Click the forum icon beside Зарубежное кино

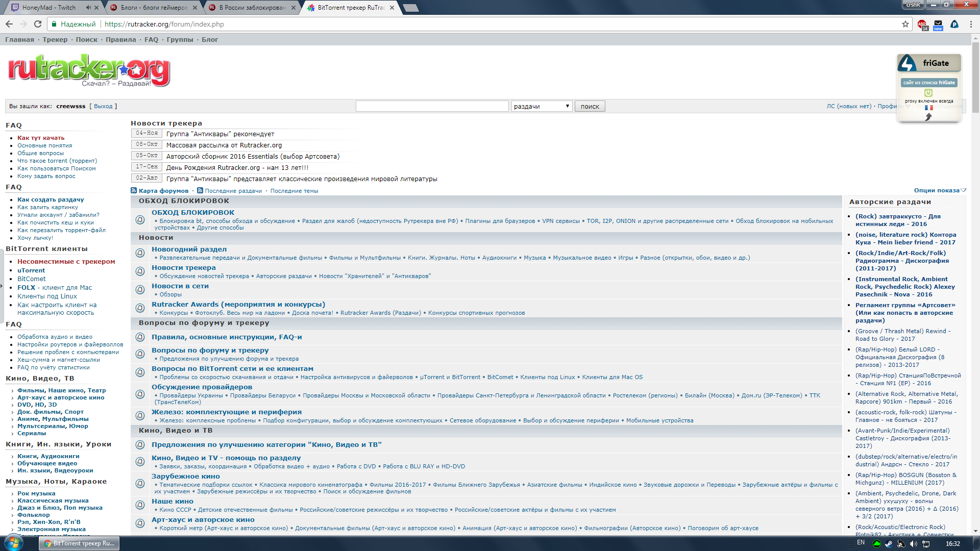[140, 483]
